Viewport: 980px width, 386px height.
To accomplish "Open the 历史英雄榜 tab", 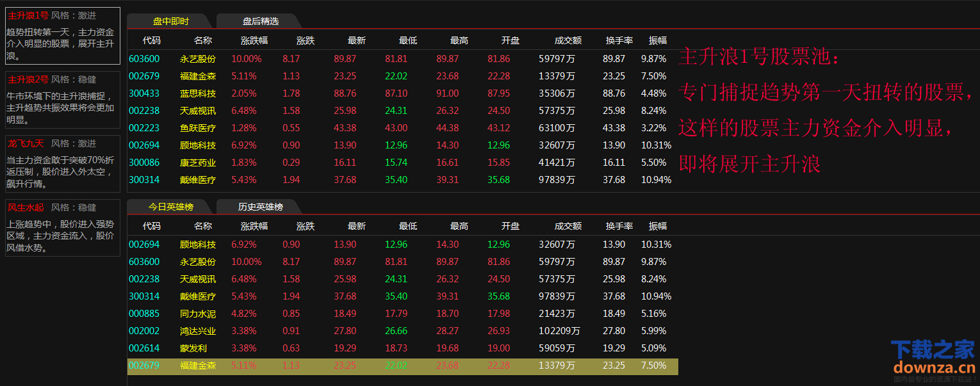I will tap(261, 207).
